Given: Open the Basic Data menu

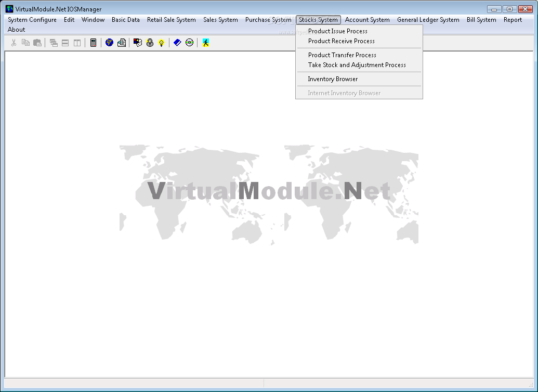Looking at the screenshot, I should tap(126, 20).
